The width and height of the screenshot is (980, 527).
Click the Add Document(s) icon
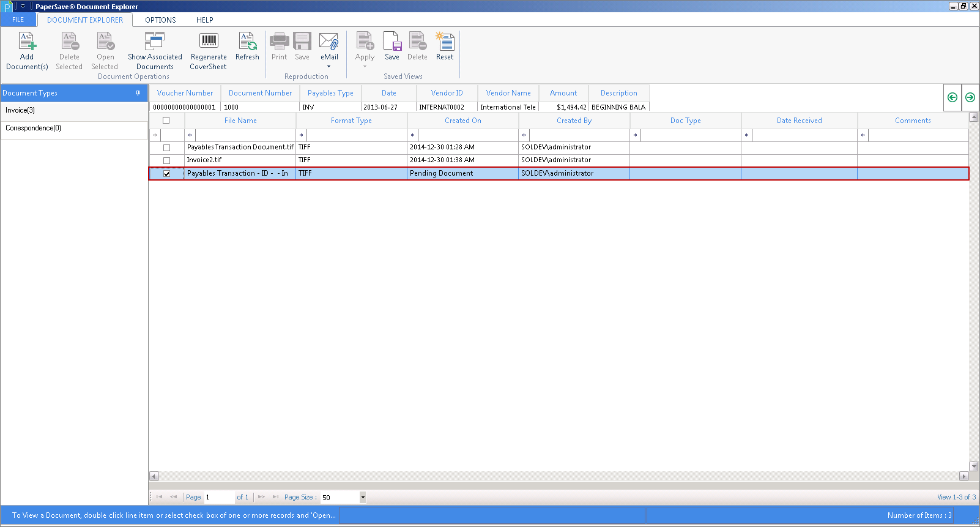(x=27, y=41)
